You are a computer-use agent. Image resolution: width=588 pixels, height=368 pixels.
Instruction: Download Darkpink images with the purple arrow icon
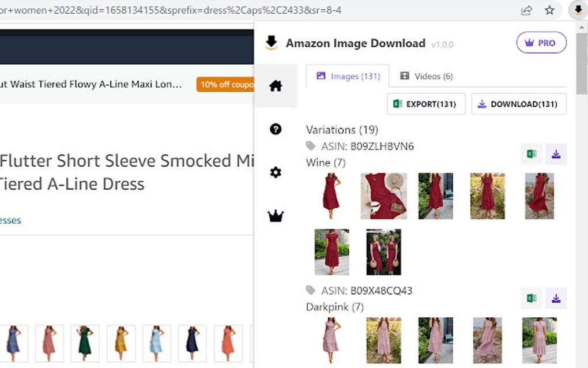tap(556, 298)
